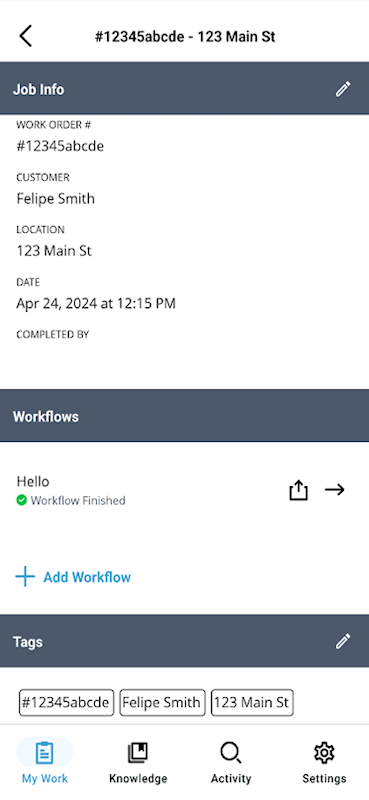Tap the Hello workflow name
The height and width of the screenshot is (800, 369).
click(33, 481)
